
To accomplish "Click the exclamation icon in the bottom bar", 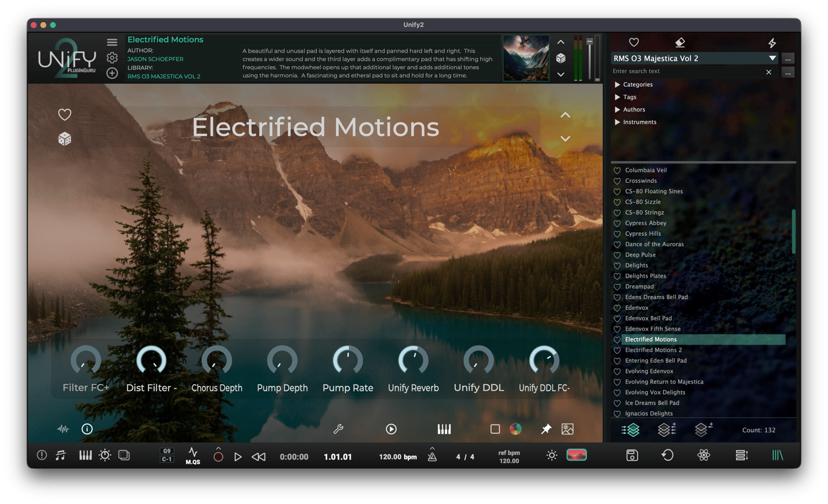I will pyautogui.click(x=42, y=455).
